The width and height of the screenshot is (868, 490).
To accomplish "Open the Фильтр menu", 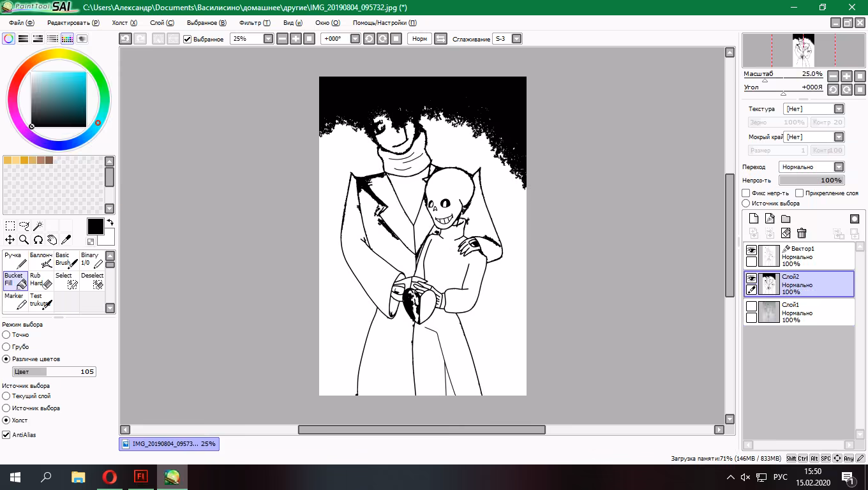I will point(255,22).
